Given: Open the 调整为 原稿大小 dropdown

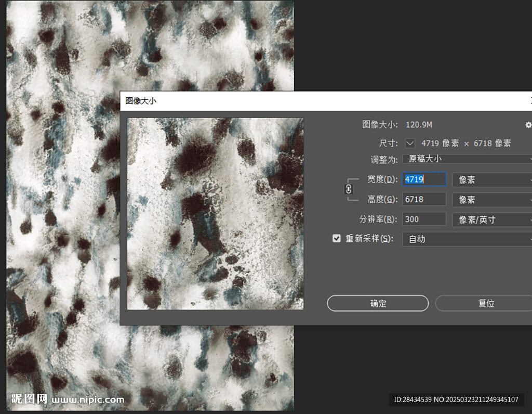Looking at the screenshot, I should click(467, 159).
